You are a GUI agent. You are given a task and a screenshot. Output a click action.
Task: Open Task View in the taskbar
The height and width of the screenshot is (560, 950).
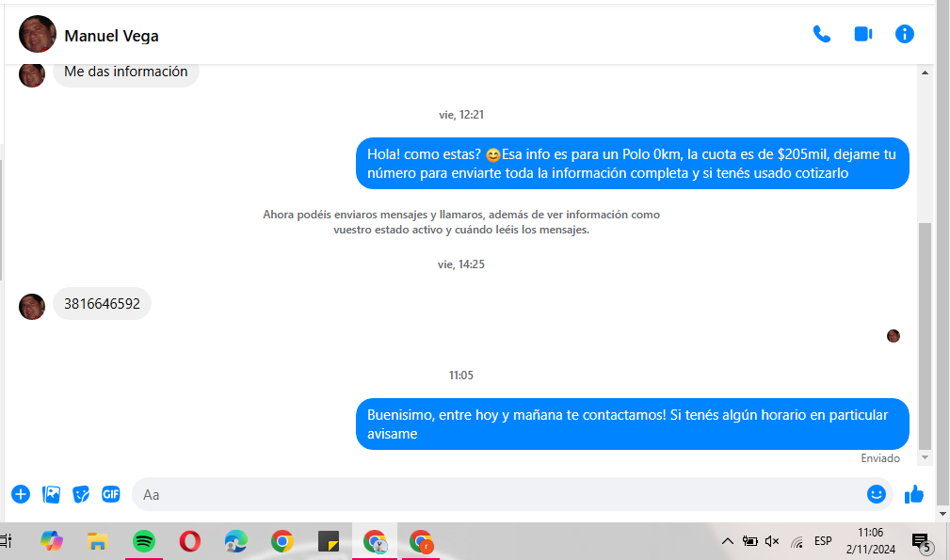6,540
